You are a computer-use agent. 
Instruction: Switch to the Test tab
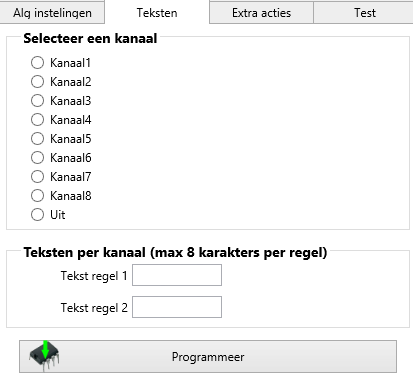pyautogui.click(x=365, y=13)
